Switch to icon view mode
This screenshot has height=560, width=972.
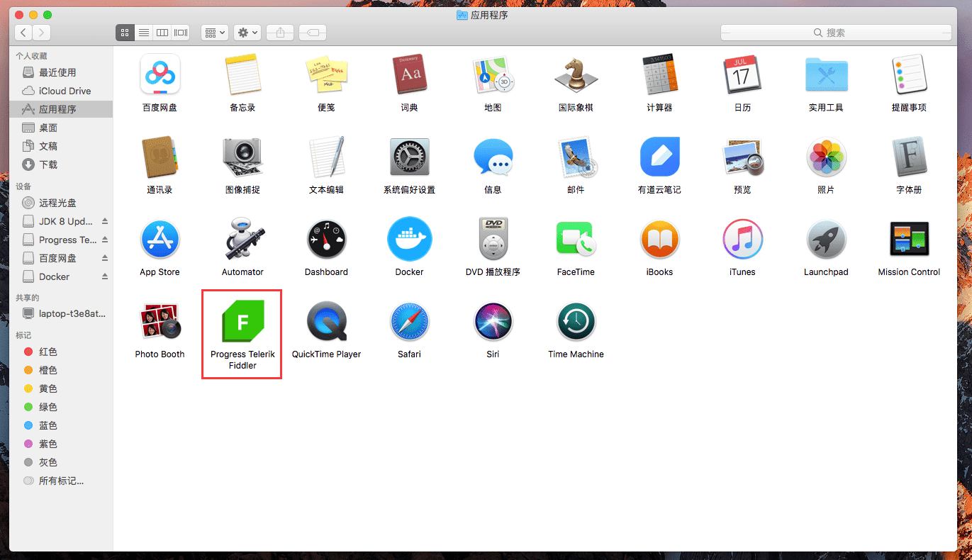tap(124, 33)
